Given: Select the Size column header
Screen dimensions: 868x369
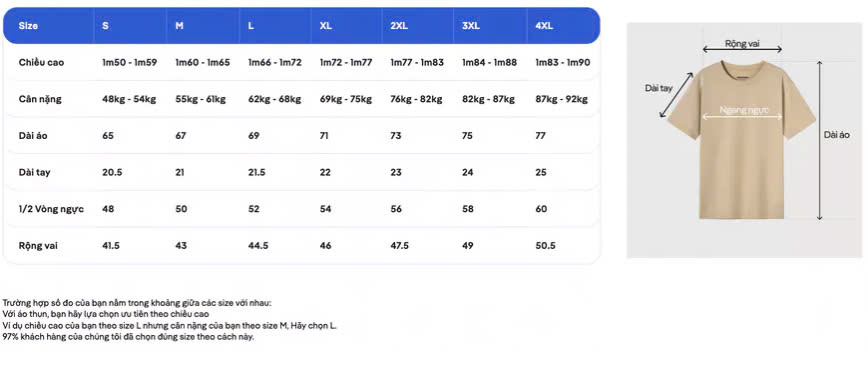Looking at the screenshot, I should [28, 26].
